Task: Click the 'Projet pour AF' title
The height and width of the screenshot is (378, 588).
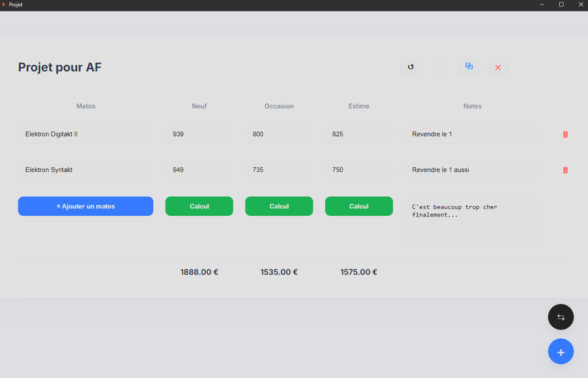Action: (x=59, y=67)
